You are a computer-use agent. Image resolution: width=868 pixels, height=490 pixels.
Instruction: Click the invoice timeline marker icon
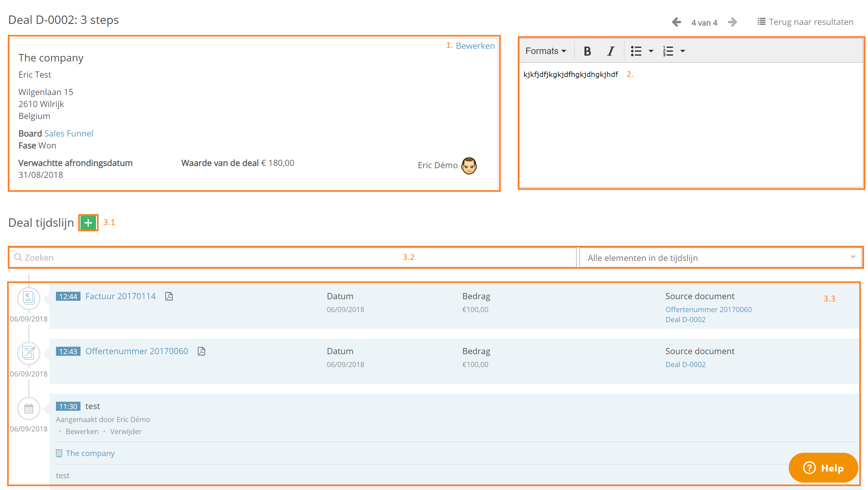point(29,298)
